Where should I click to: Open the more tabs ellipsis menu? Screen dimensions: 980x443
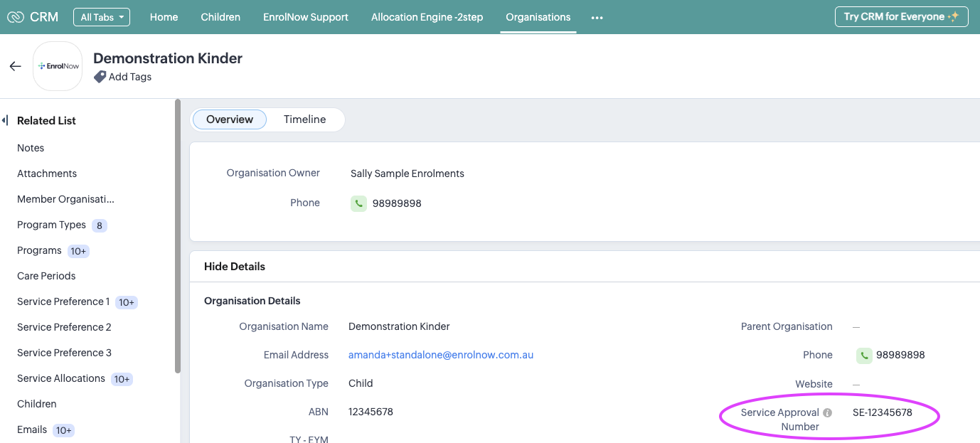coord(597,18)
